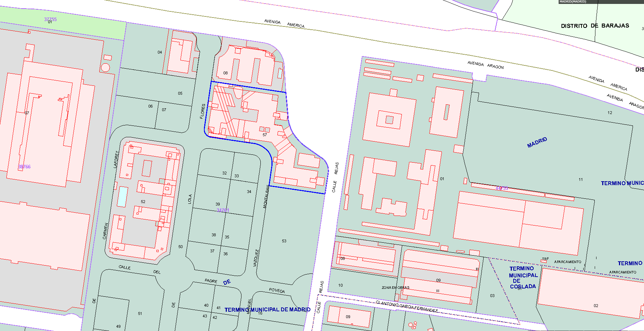Click parcel 51 near the bottom left
Viewport: 644px width, 331px height.
(140, 313)
